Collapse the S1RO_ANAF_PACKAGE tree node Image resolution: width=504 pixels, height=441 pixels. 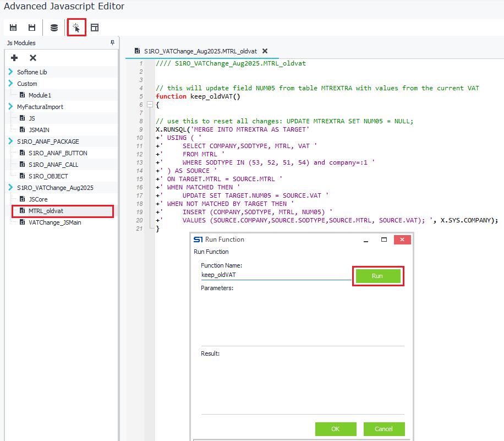coord(10,141)
